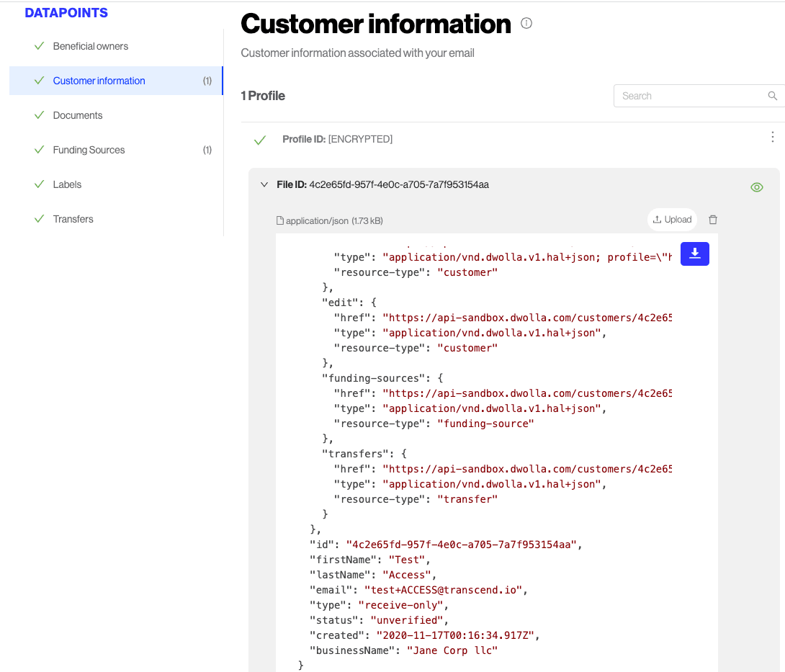
Task: Click checkmark icon beside Beneficial owners
Action: (x=40, y=46)
